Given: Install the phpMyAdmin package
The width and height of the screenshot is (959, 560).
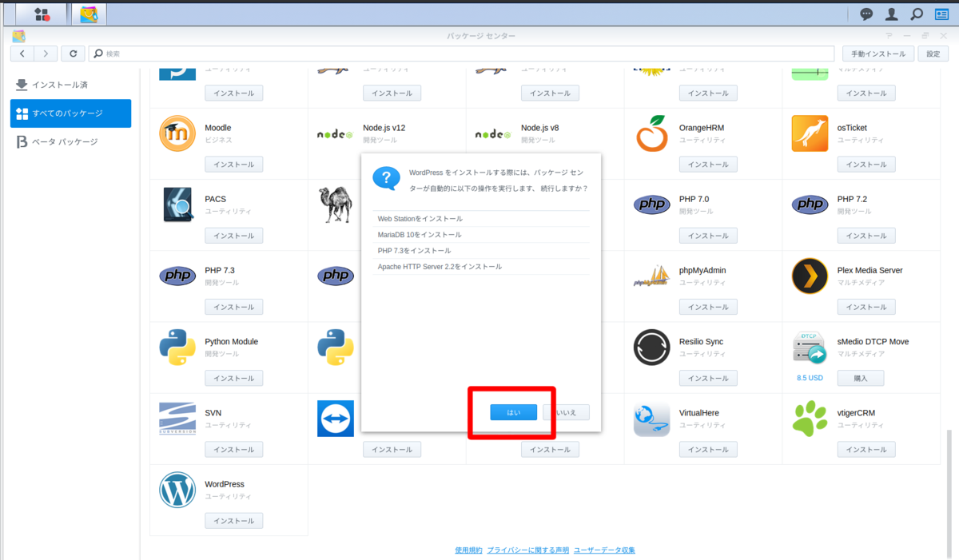Looking at the screenshot, I should [x=708, y=307].
